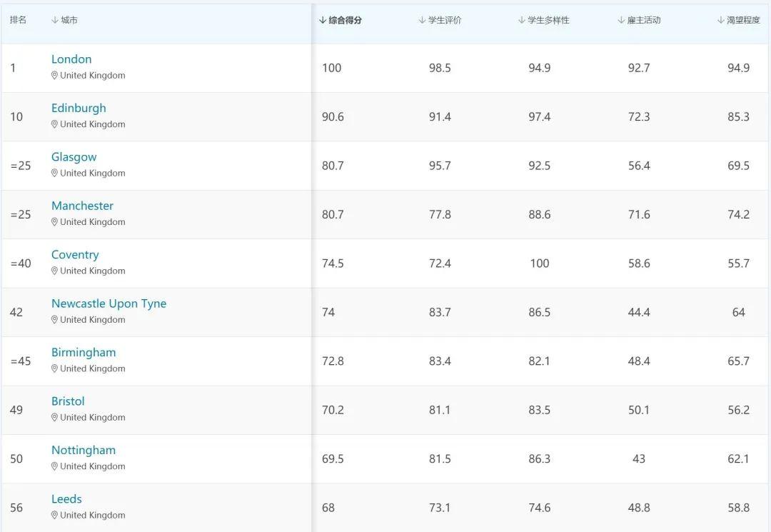Open the Leeds city link
Screen dimensions: 771x532
[66, 499]
